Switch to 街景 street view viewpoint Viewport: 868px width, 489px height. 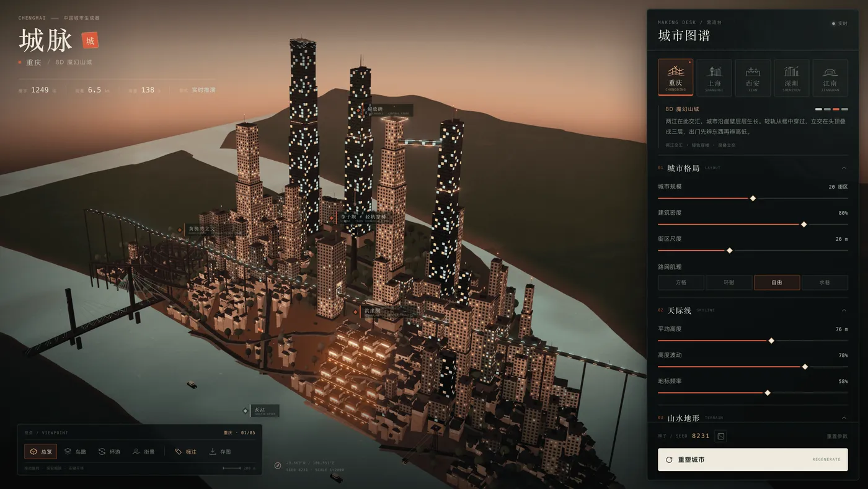[x=144, y=452]
